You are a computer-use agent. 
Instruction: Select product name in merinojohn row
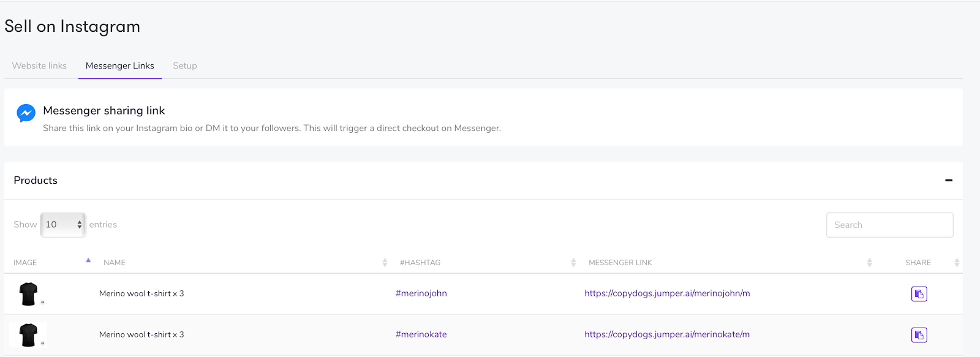point(141,293)
